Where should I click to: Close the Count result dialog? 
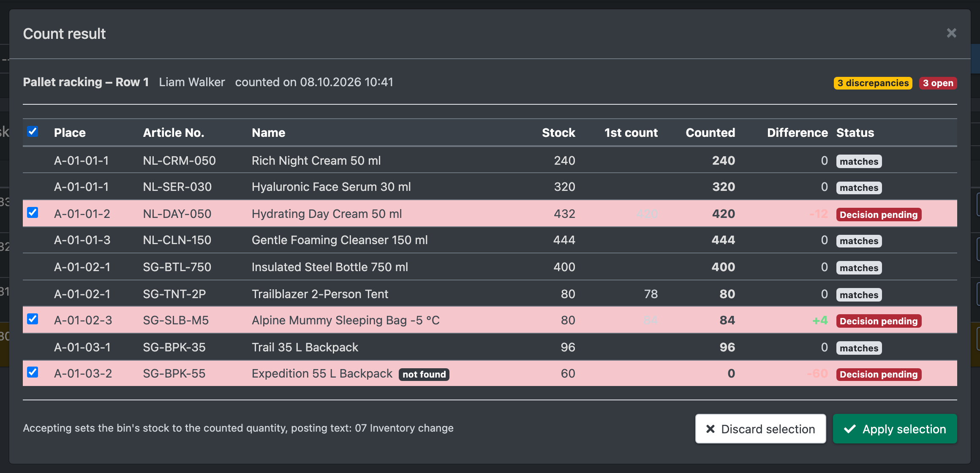coord(951,33)
